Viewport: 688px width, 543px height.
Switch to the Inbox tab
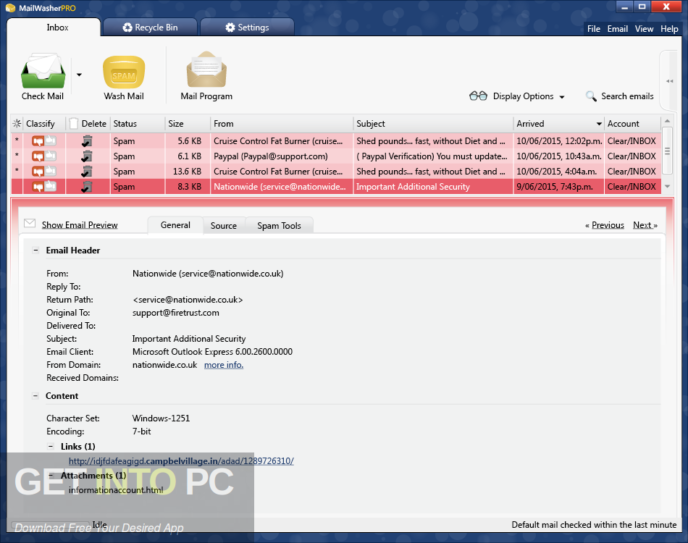coord(54,27)
